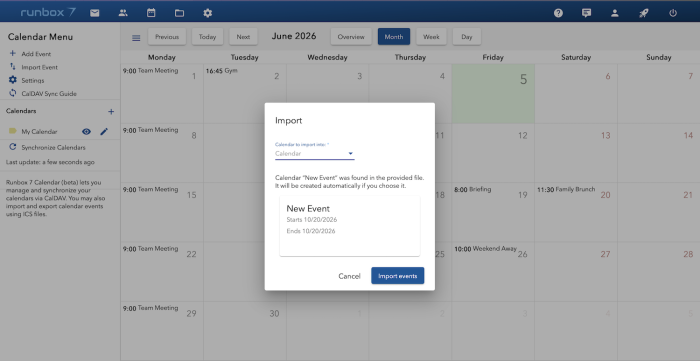Go to Next month
The image size is (700, 361).
243,37
